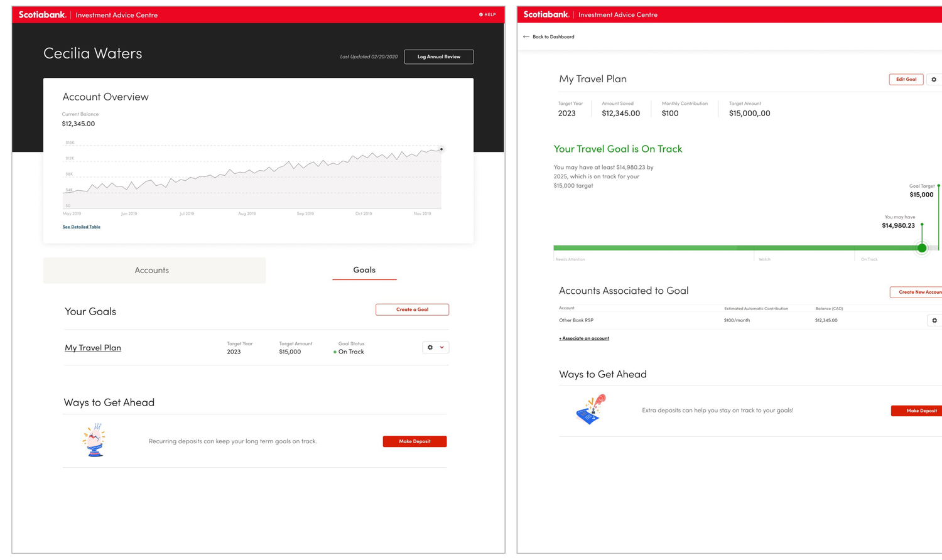Open the My Travel Plan goal link

tap(93, 347)
